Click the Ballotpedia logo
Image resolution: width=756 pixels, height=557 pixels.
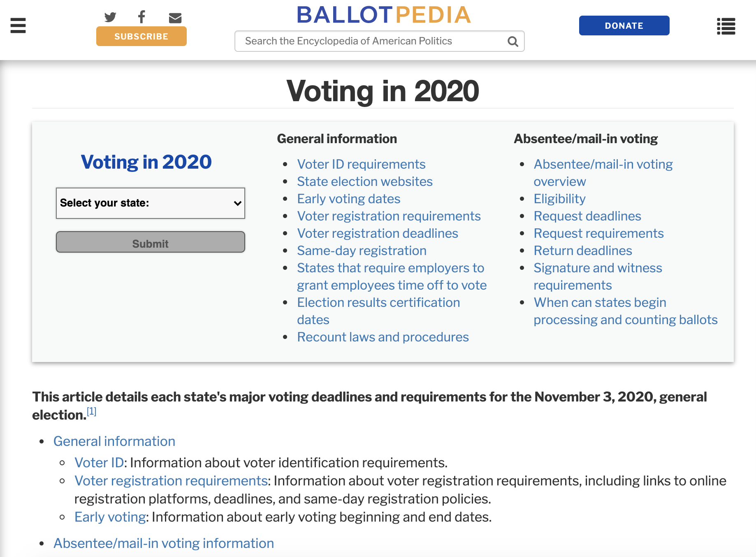[383, 15]
